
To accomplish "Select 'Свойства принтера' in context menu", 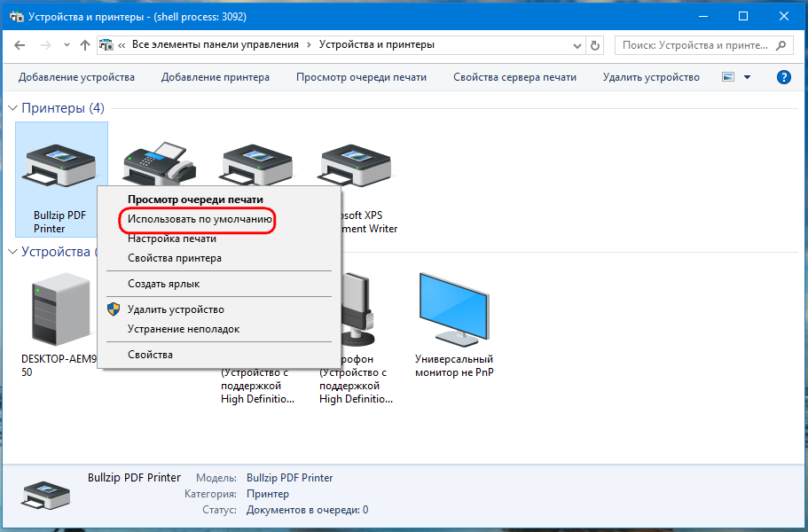I will pyautogui.click(x=174, y=258).
